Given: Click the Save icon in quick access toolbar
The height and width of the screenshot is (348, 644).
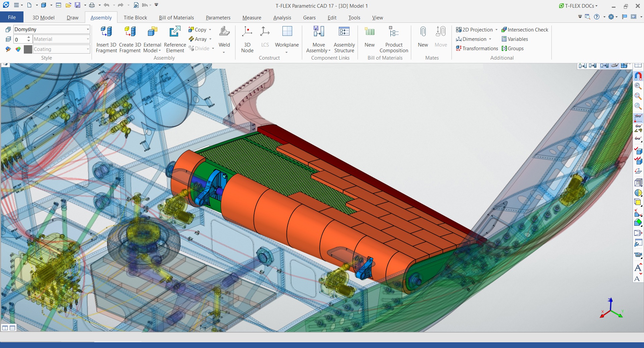Looking at the screenshot, I should click(x=77, y=5).
